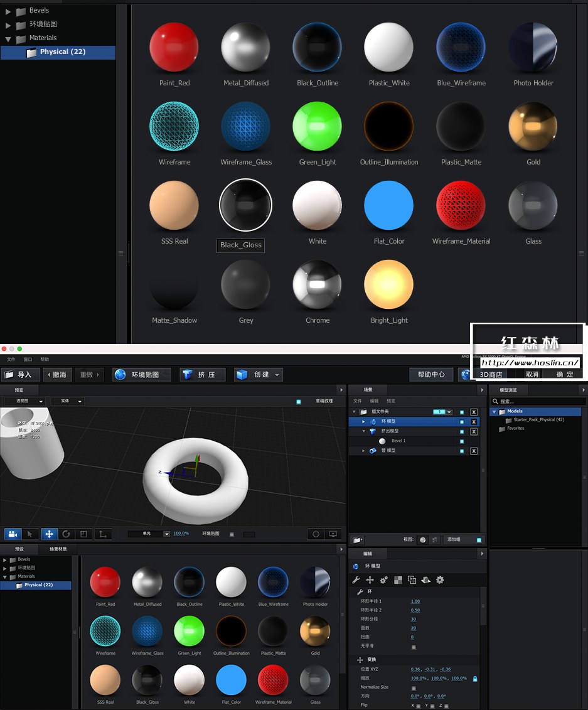Click the 100.0% zoom value below viewport
Screen dimensions: 588x710
181,534
